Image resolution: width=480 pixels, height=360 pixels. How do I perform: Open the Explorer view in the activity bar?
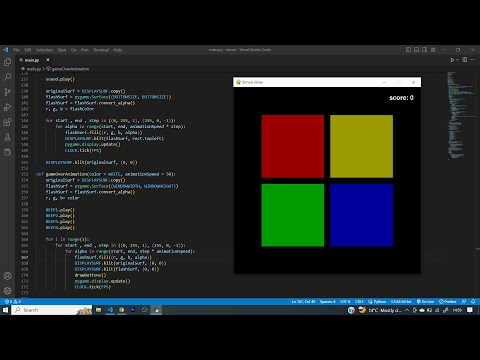click(x=7, y=62)
